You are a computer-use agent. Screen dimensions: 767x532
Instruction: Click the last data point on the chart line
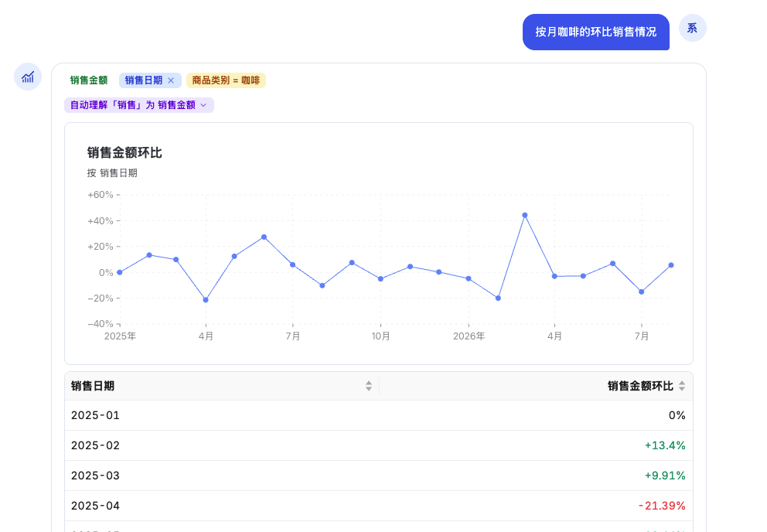(x=671, y=265)
